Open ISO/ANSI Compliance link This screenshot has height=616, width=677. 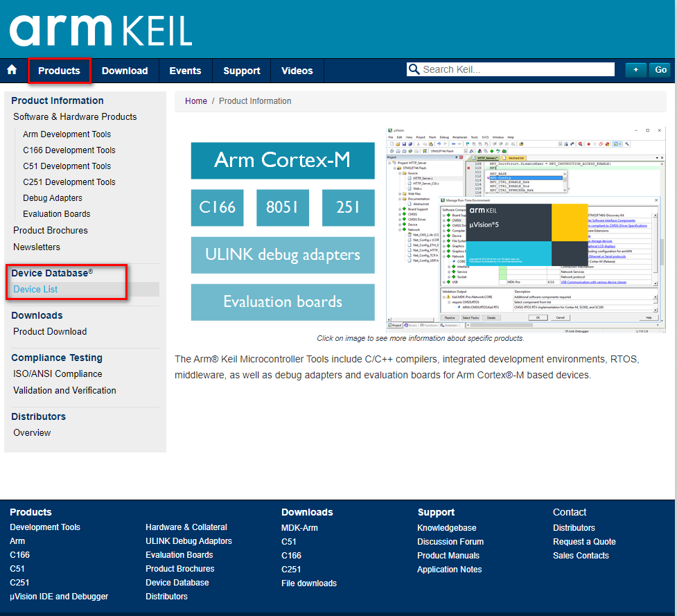(x=58, y=374)
